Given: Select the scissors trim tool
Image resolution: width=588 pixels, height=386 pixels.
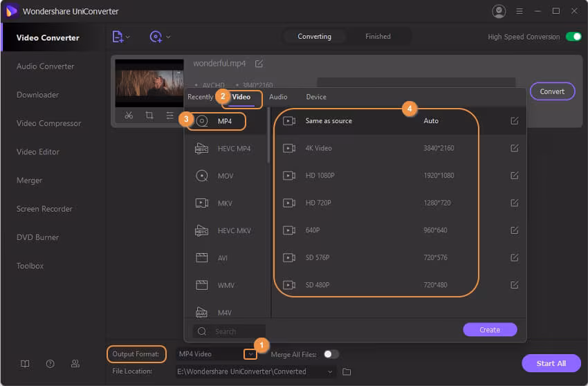Looking at the screenshot, I should pos(129,115).
